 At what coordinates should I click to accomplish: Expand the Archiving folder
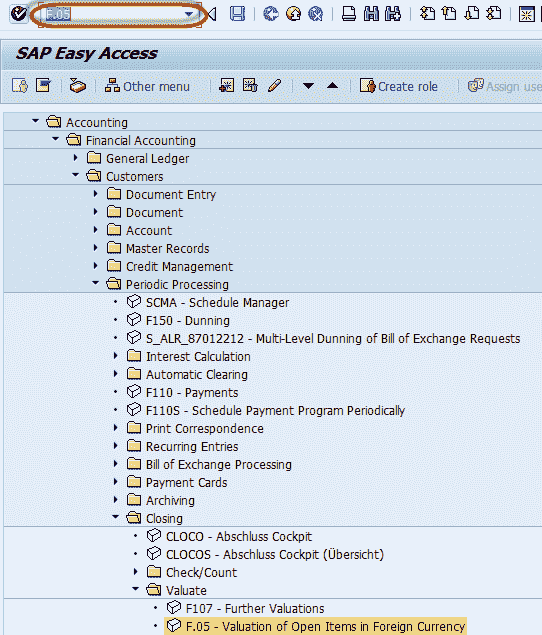coord(115,500)
